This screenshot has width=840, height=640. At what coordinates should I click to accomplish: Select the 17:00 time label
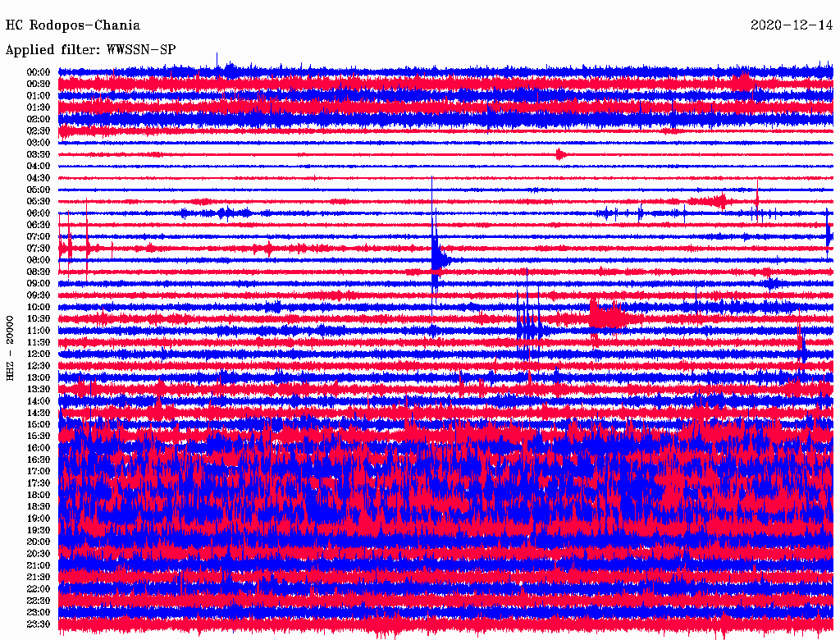[39, 472]
